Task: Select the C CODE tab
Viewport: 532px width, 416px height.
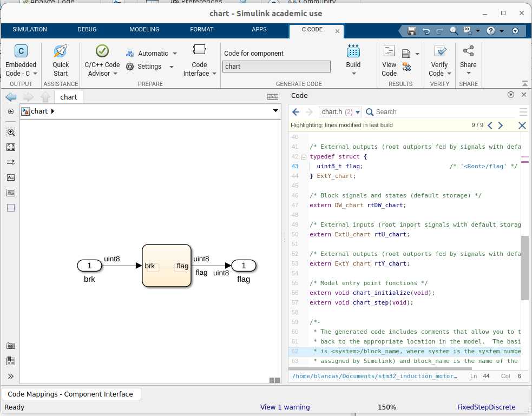Action: pyautogui.click(x=312, y=30)
